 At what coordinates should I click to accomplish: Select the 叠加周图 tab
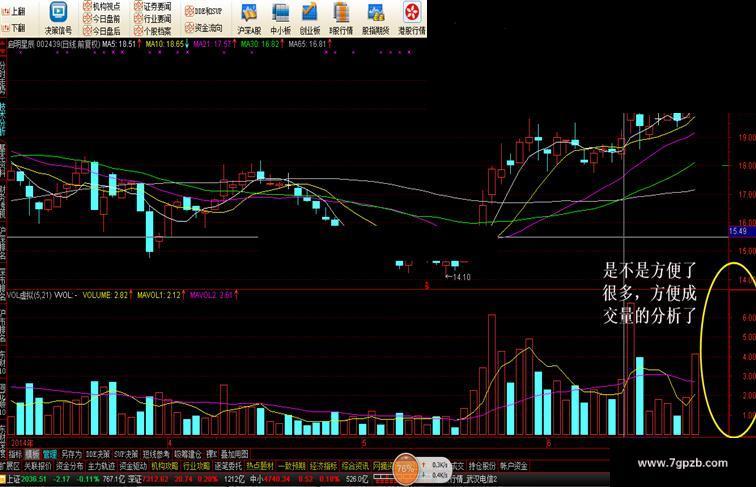235,454
